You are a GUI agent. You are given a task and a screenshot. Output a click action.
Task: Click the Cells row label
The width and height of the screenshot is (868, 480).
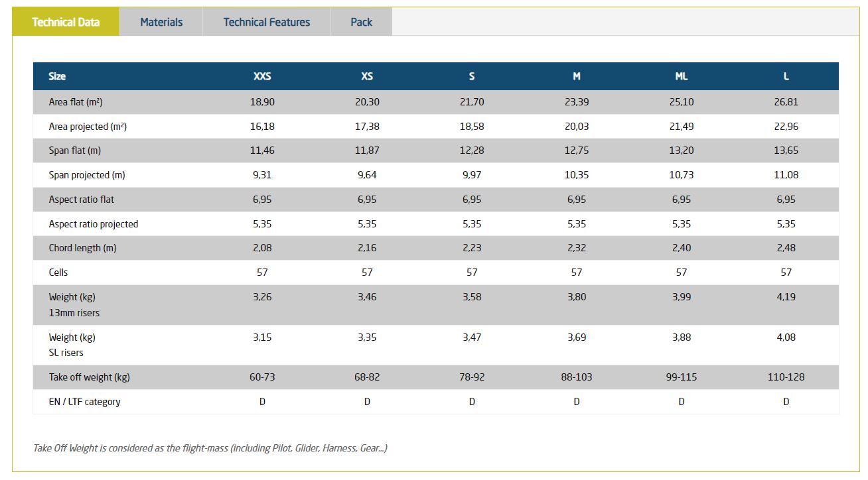coord(58,272)
